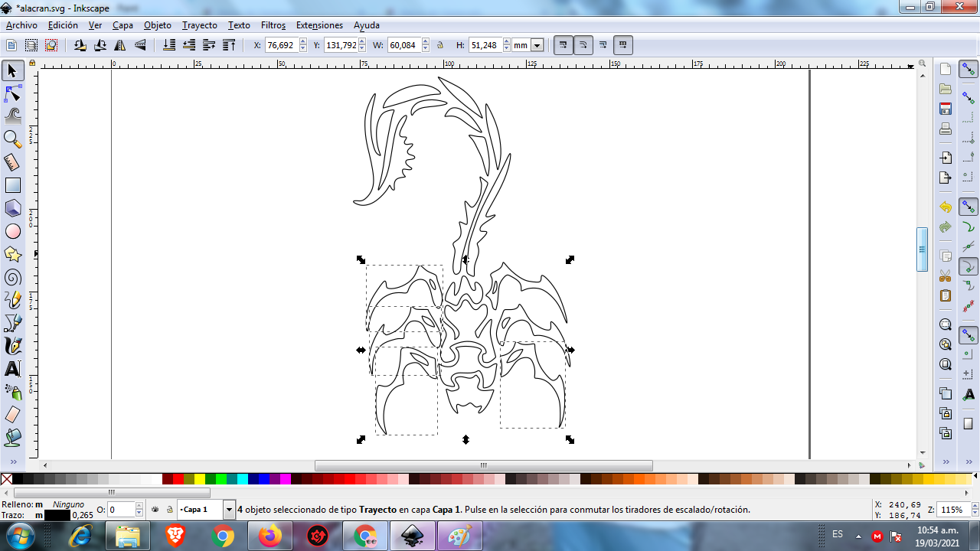Click the Open document folder icon

pyautogui.click(x=946, y=89)
